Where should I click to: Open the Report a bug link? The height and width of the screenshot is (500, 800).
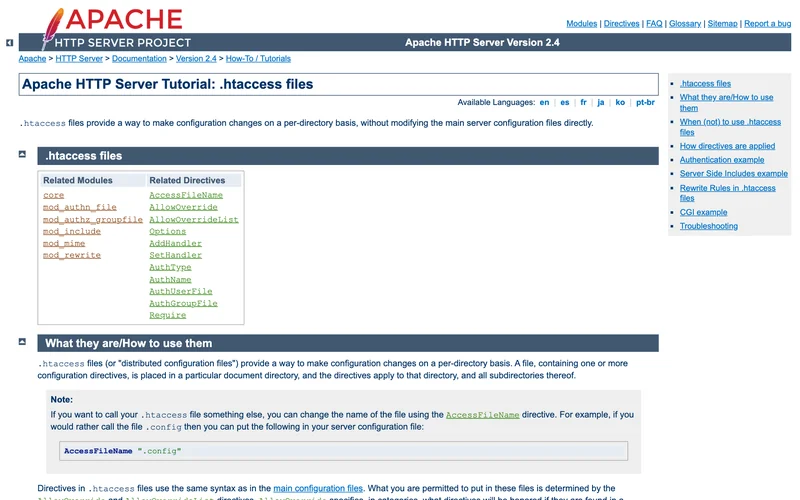[x=767, y=23]
